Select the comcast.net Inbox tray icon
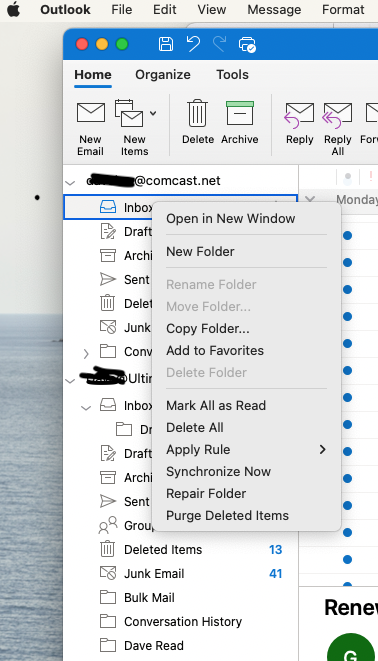This screenshot has width=378, height=661. coord(108,207)
